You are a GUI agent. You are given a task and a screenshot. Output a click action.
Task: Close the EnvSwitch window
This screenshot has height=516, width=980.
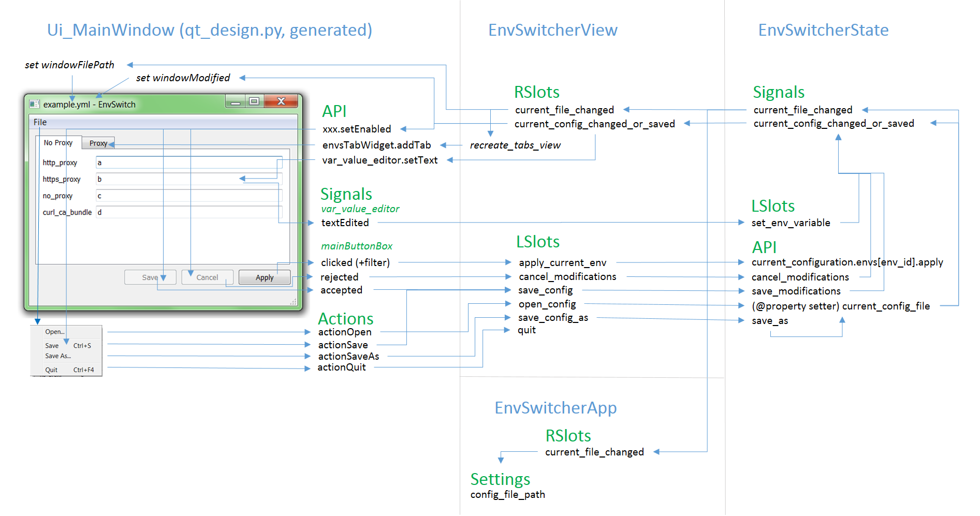pyautogui.click(x=282, y=101)
